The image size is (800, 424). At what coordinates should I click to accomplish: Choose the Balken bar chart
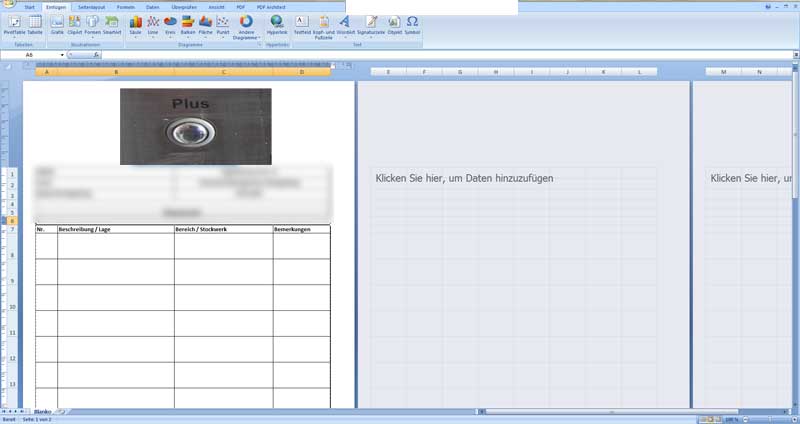188,27
